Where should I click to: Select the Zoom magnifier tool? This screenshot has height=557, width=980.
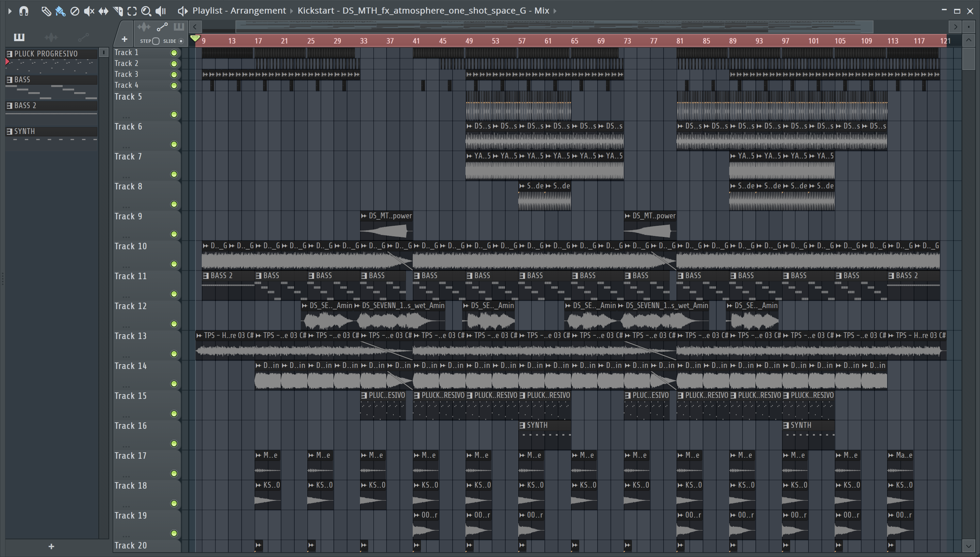click(146, 11)
